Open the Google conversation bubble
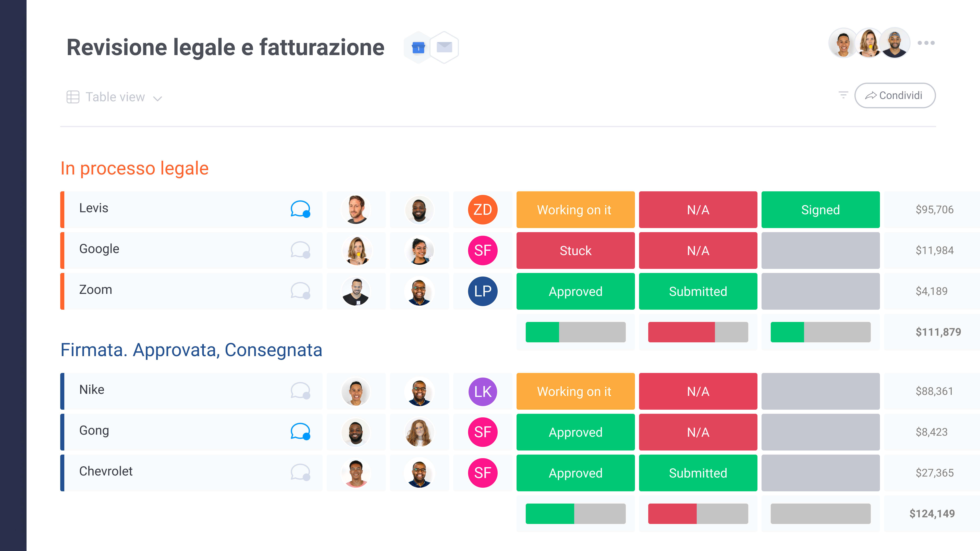The height and width of the screenshot is (551, 980). pos(300,250)
